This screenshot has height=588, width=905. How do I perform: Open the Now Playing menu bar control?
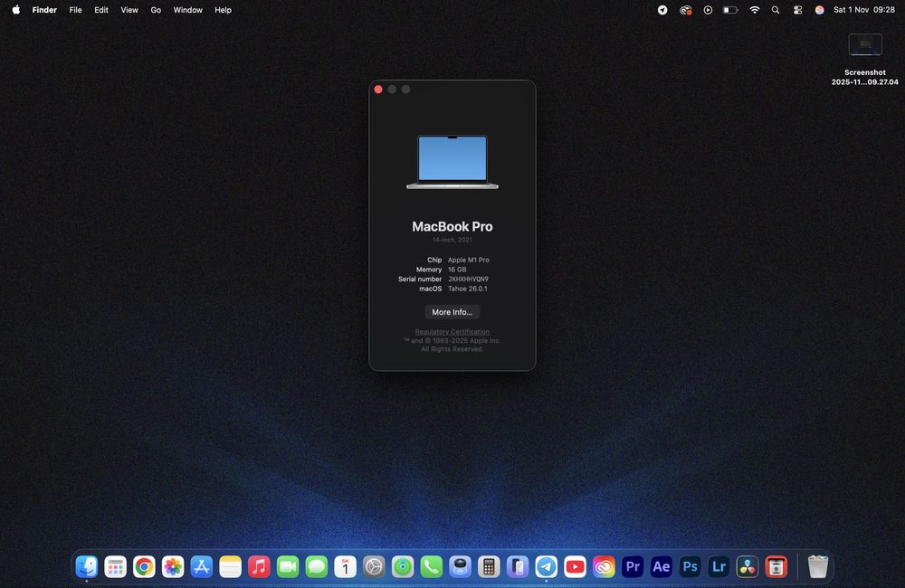click(708, 10)
